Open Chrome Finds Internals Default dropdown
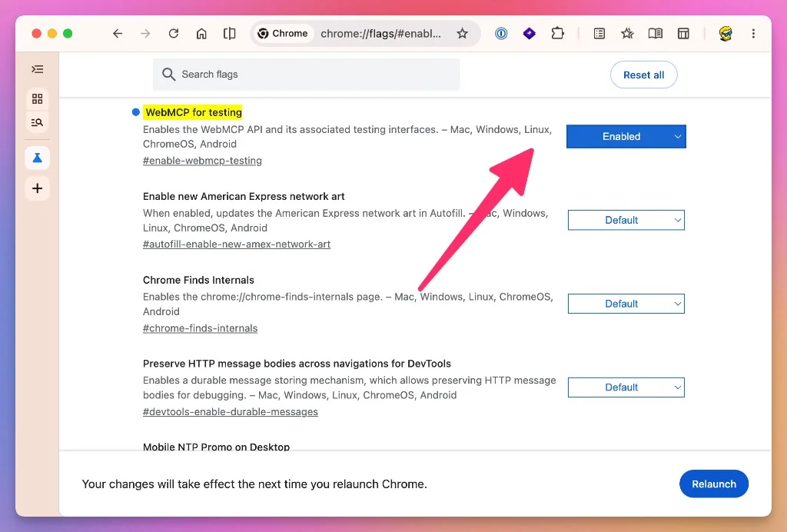 pyautogui.click(x=626, y=304)
